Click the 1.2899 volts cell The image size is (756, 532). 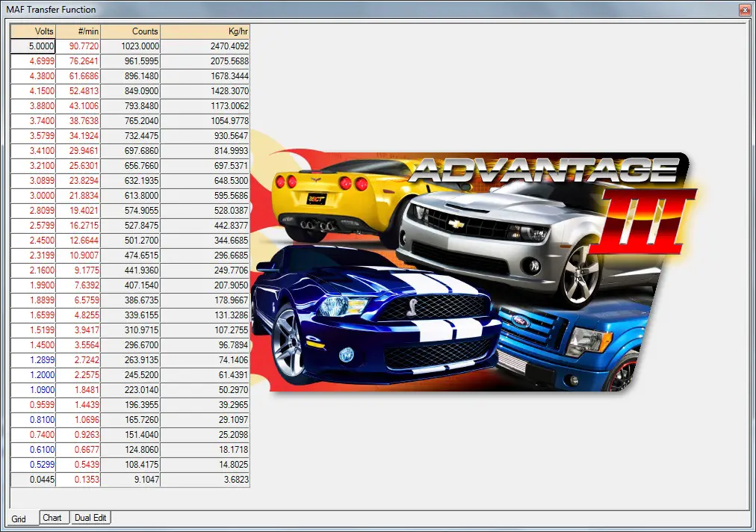[x=34, y=360]
